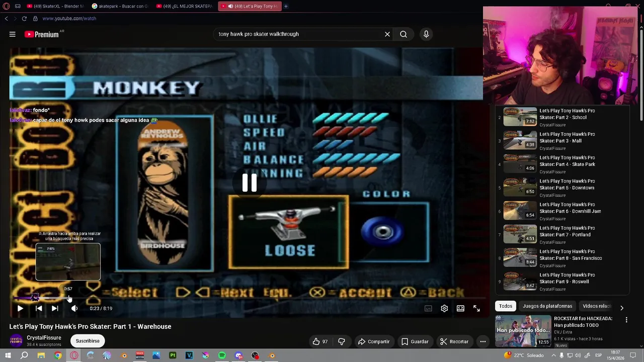The image size is (644, 362).
Task: Play the paused video
Action: (x=20, y=308)
